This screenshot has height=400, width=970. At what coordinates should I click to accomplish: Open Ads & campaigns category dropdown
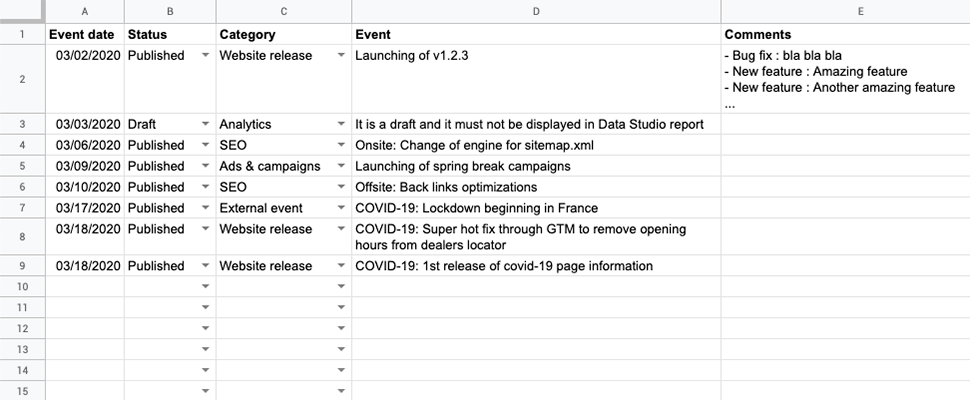click(341, 166)
